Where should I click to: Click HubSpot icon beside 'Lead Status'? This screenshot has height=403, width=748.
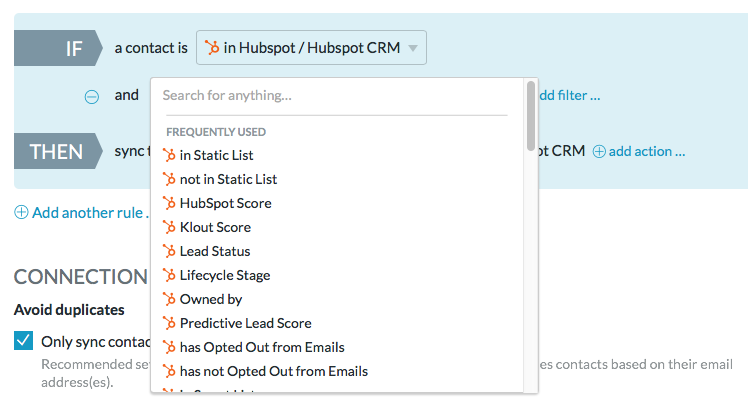[x=169, y=251]
